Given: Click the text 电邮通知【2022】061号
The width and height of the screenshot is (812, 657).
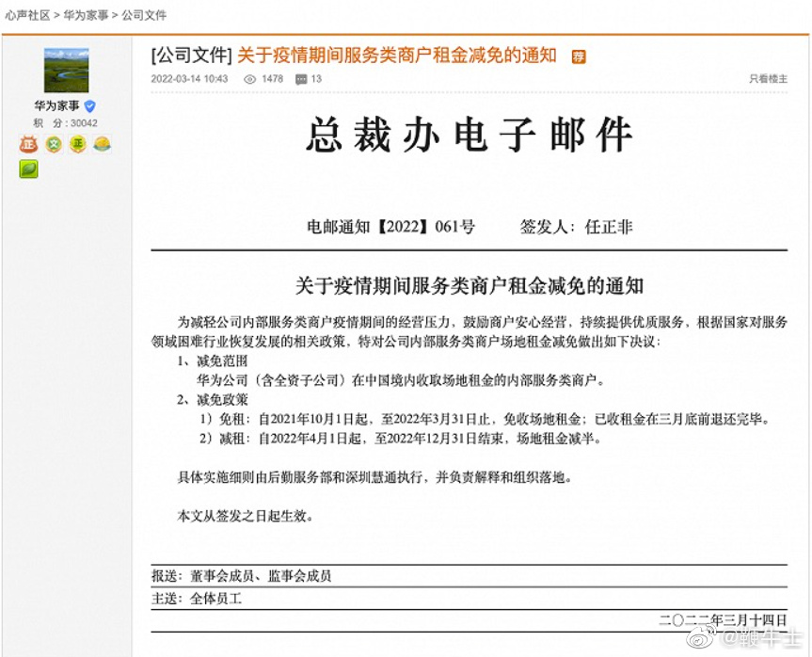Looking at the screenshot, I should (x=391, y=227).
